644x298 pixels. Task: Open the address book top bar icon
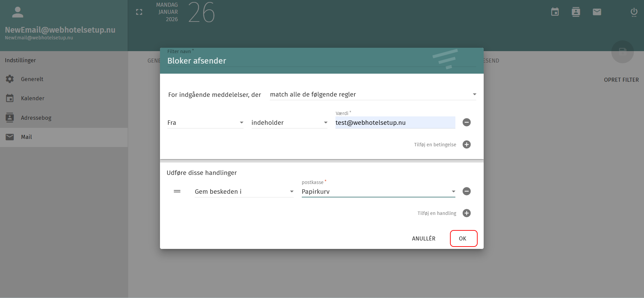pos(576,12)
